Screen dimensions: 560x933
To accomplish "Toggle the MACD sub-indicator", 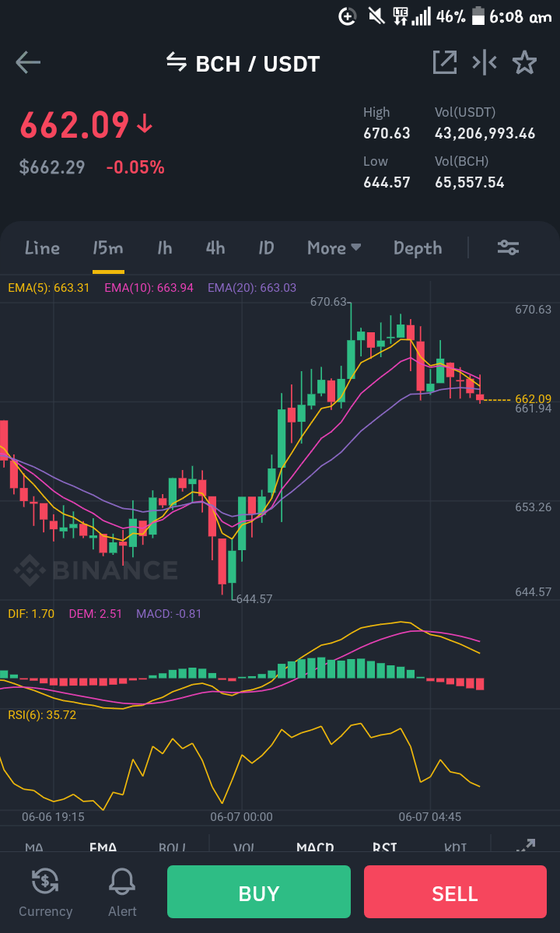I will 315,846.
